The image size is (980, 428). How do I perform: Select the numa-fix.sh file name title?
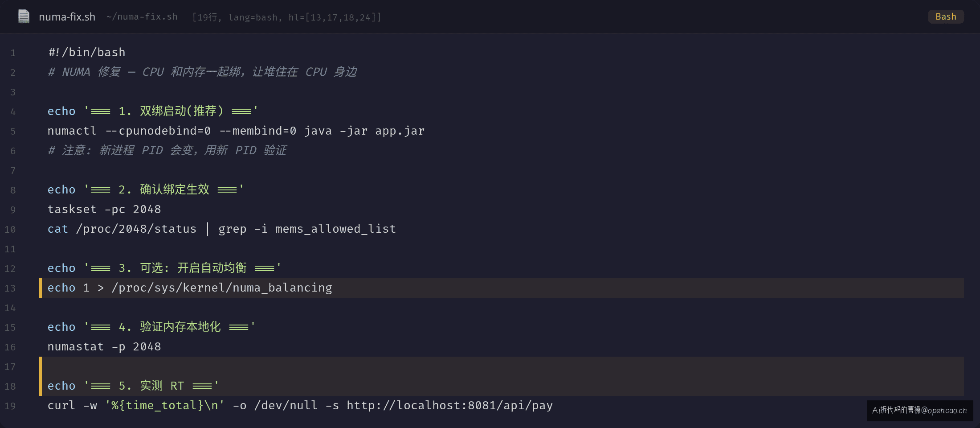pyautogui.click(x=67, y=17)
